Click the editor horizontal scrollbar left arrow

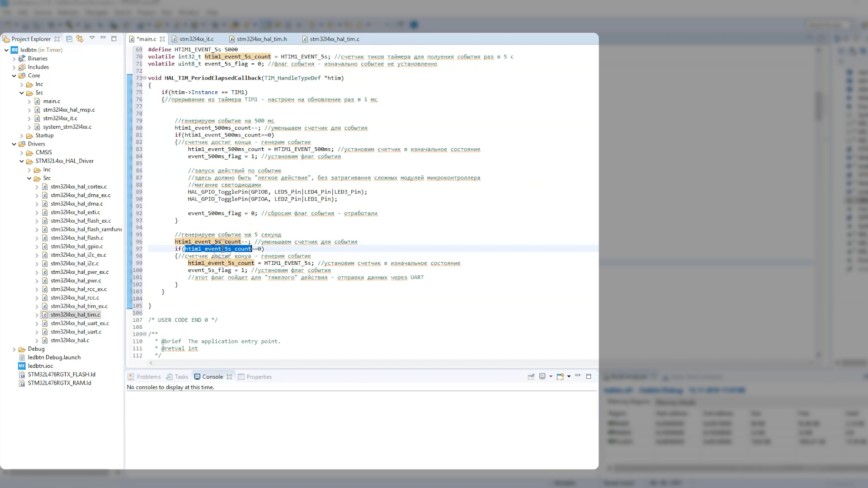click(x=151, y=363)
